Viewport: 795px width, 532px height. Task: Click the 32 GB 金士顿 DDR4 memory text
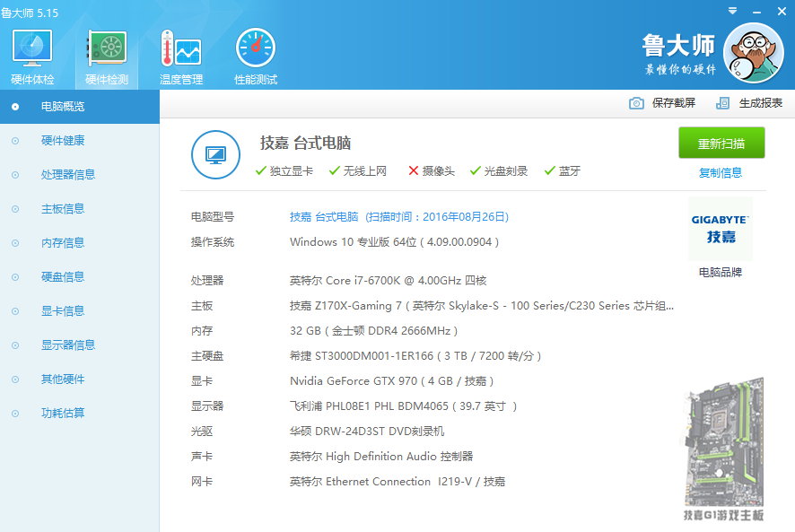(x=374, y=331)
